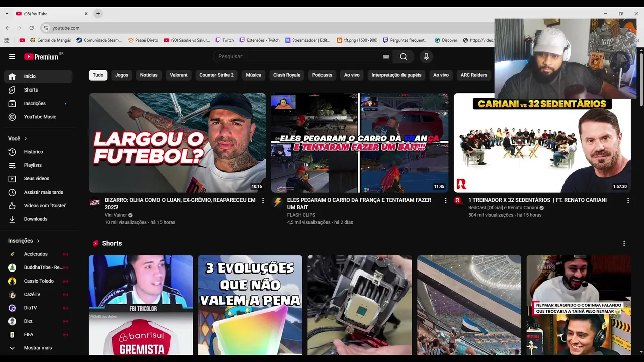Image resolution: width=644 pixels, height=362 pixels.
Task: Select the Interpretação de papéis chip
Action: (x=396, y=75)
